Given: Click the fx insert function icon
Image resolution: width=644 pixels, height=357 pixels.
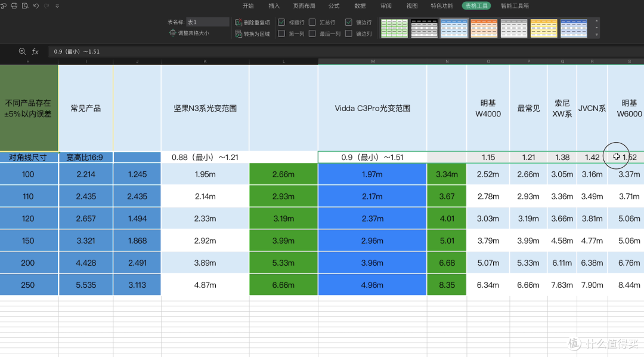Looking at the screenshot, I should point(35,51).
